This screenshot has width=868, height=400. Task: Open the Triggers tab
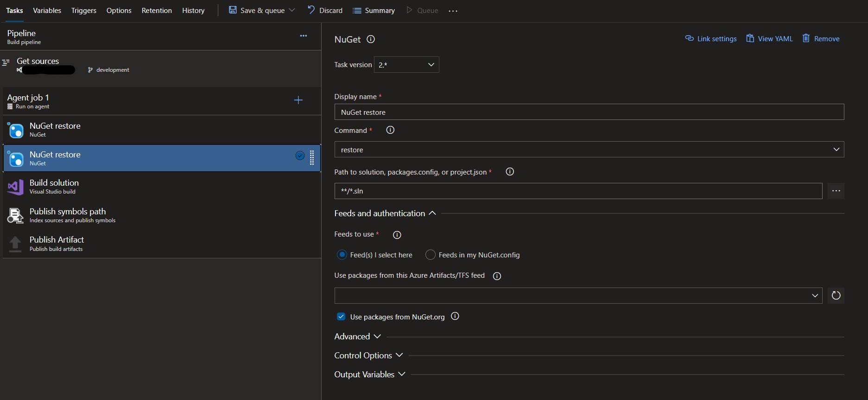coord(84,10)
